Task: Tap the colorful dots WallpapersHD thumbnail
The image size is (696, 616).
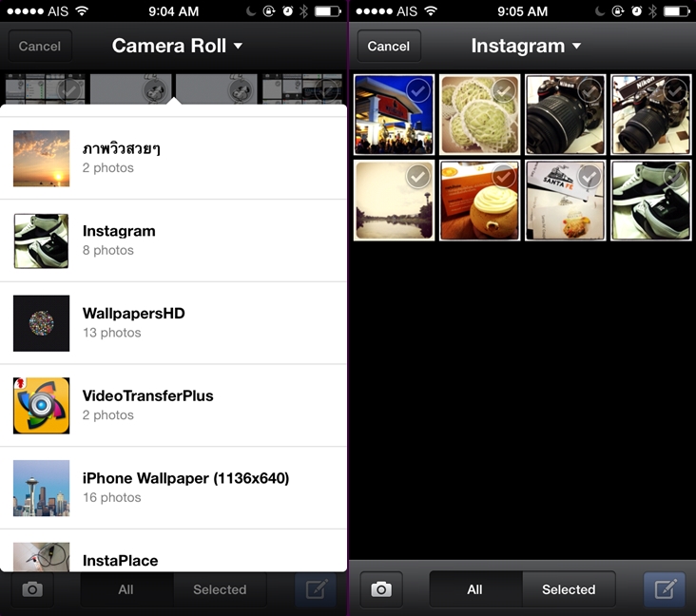Action: pos(41,323)
